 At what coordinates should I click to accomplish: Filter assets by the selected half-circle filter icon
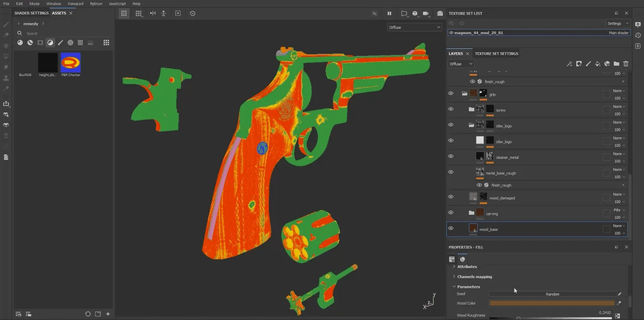pos(50,43)
